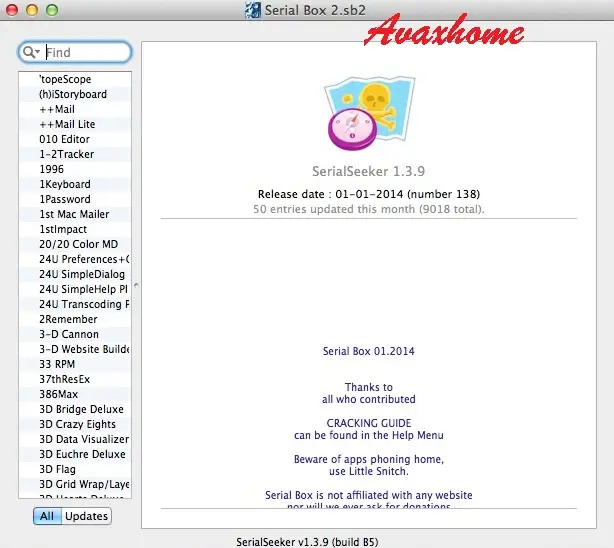Click the CRACKING GUIDE text
Screen dimensions: 614x548
[x=368, y=423]
